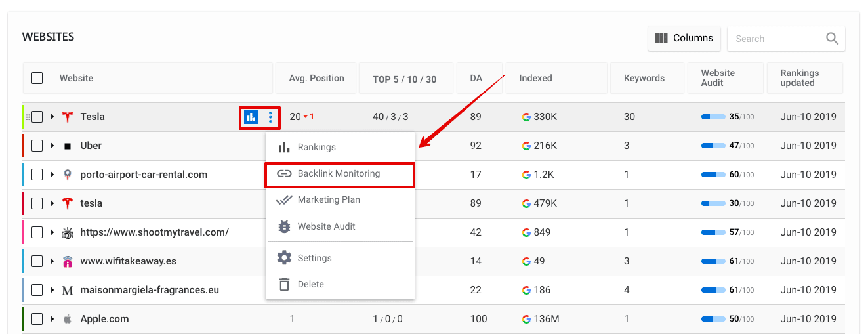Click the porto-airport-car-rental.com pin favicon
The width and height of the screenshot is (868, 334).
point(67,175)
